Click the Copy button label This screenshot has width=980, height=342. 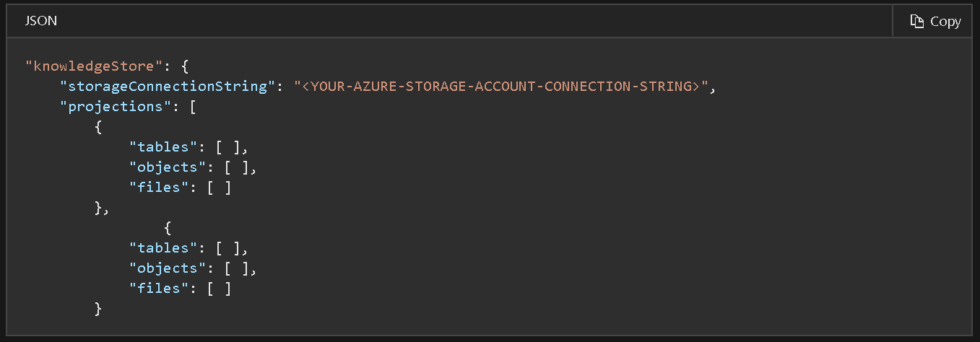[945, 22]
